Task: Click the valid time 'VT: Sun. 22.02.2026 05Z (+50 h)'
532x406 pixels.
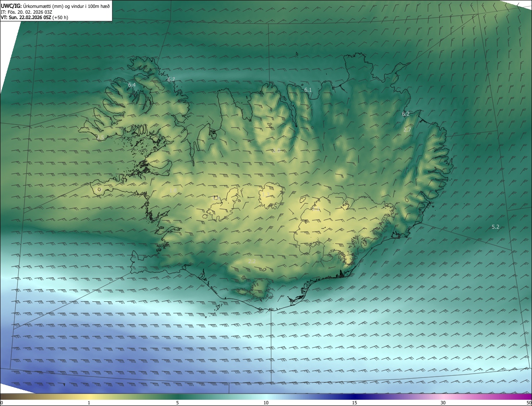Action: coord(34,18)
